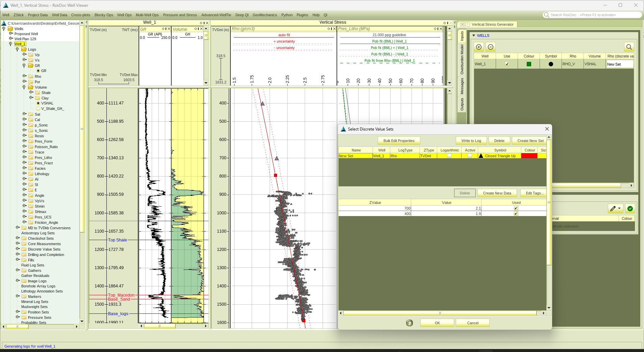Toggle Used checkbox for ZValue 400
644x352 pixels.
click(x=516, y=214)
